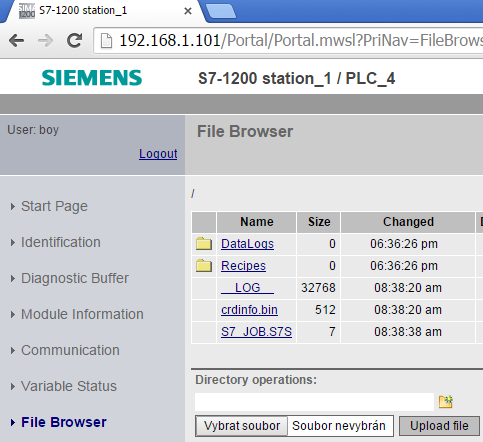The width and height of the screenshot is (483, 442).
Task: Focus the directory name input field
Action: pyautogui.click(x=314, y=402)
